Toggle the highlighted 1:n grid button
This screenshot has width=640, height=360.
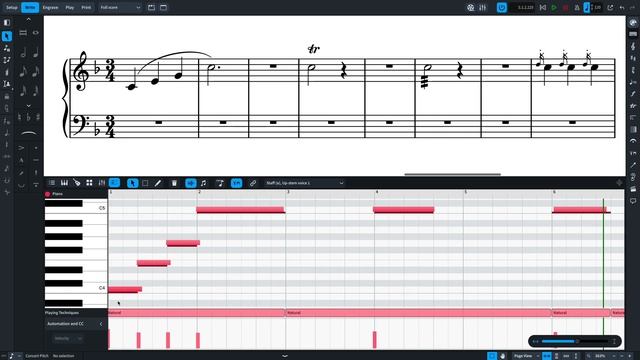pos(236,183)
